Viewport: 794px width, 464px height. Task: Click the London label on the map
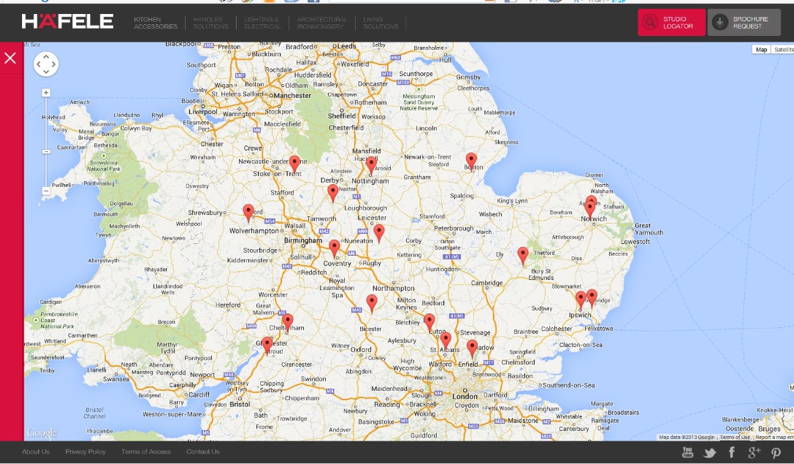pyautogui.click(x=464, y=396)
